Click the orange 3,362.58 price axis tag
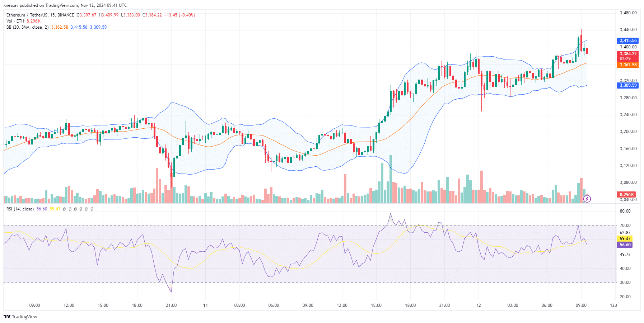The image size is (644, 323). tap(628, 65)
